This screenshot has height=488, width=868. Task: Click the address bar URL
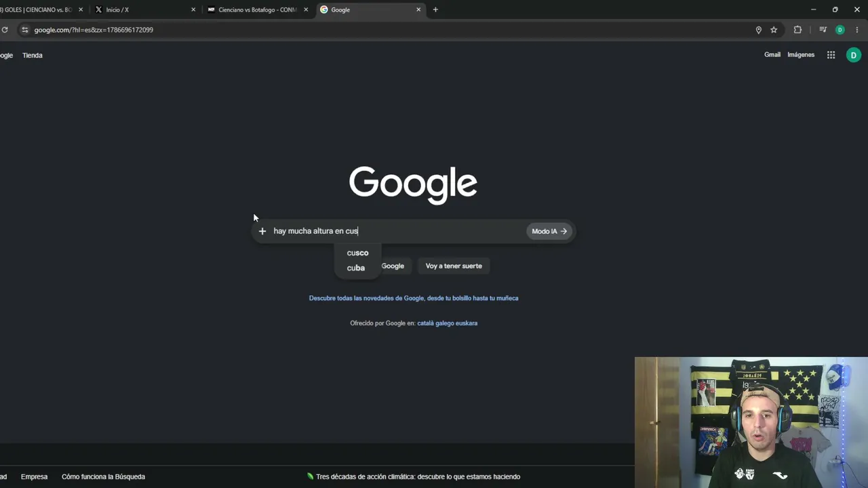[x=94, y=30]
